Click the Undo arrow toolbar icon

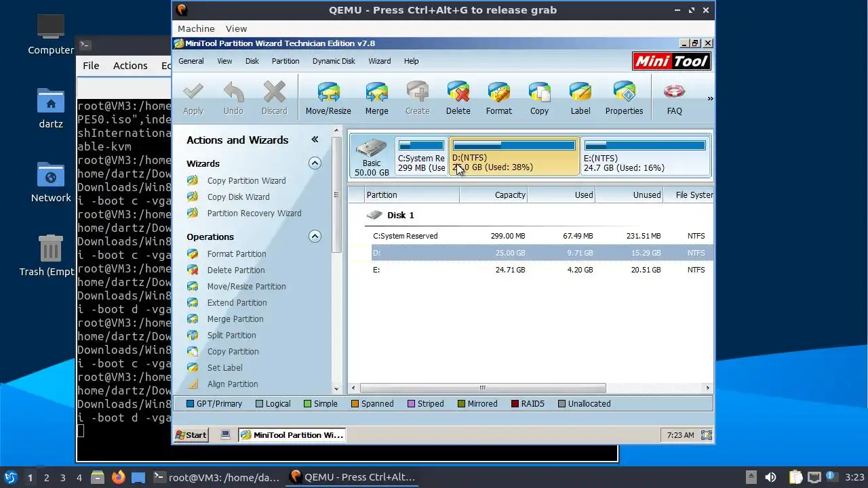tap(233, 91)
